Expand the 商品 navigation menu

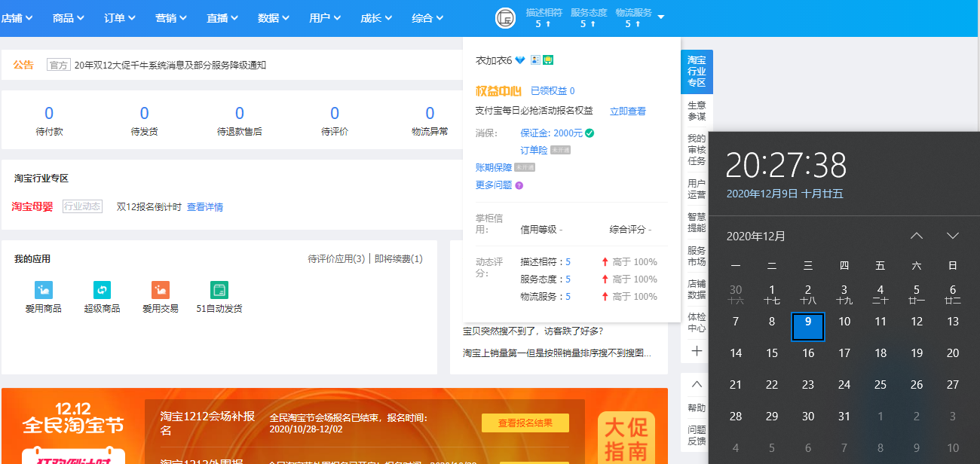69,18
